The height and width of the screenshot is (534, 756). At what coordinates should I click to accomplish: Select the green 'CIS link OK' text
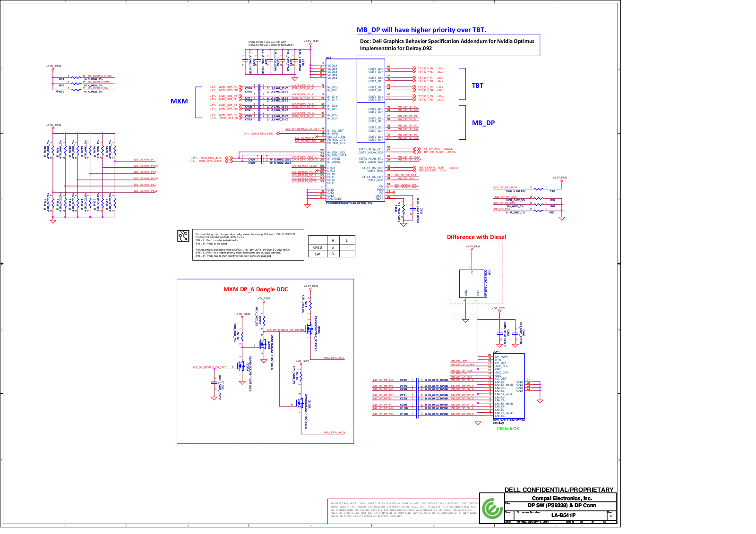click(508, 429)
